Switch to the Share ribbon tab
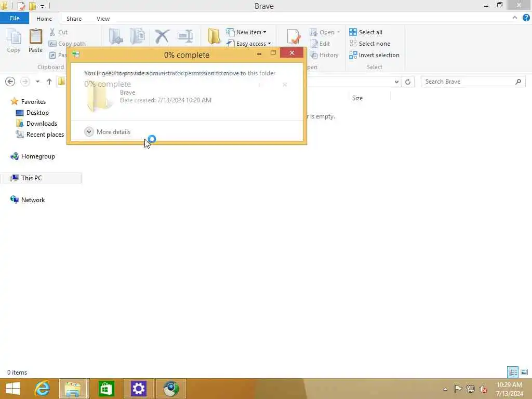The width and height of the screenshot is (532, 399). [x=74, y=19]
